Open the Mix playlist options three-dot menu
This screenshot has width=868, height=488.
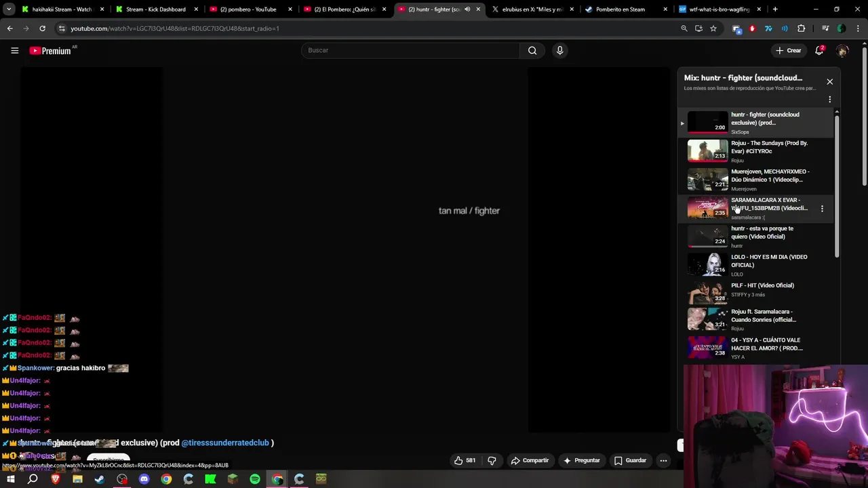829,100
